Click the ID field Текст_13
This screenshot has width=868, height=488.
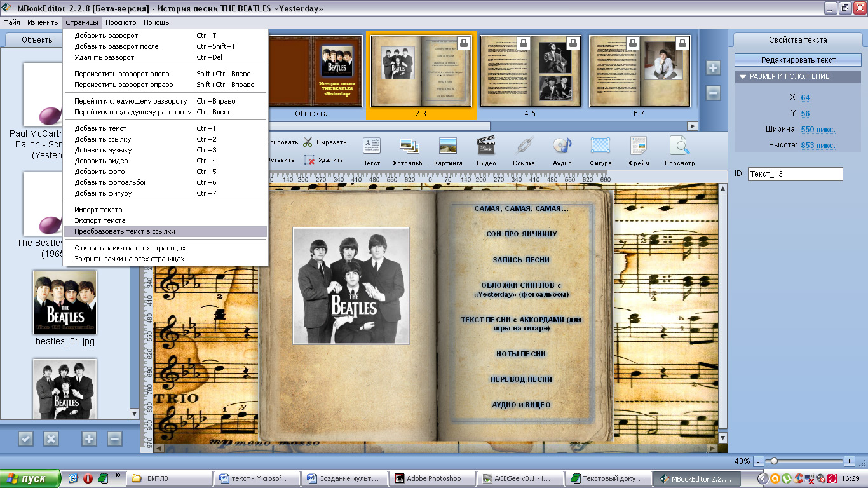(x=795, y=174)
